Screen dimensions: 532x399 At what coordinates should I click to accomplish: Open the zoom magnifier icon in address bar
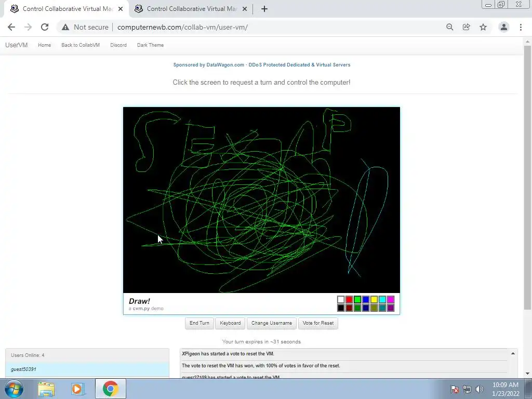(449, 27)
